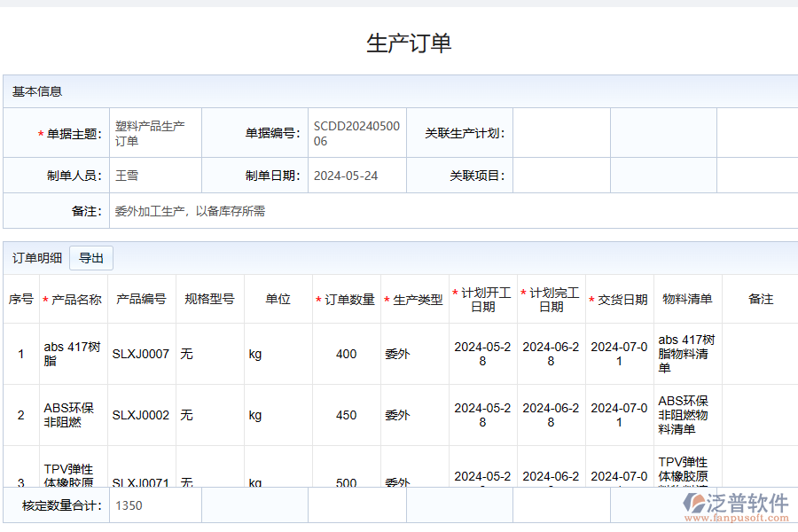Select the 产品名称 column header

point(71,298)
